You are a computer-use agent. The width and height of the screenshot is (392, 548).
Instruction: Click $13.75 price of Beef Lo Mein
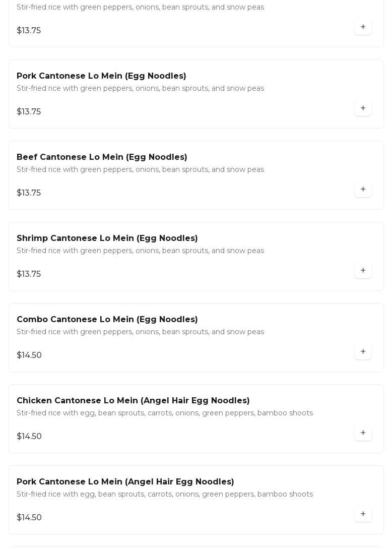tap(29, 193)
